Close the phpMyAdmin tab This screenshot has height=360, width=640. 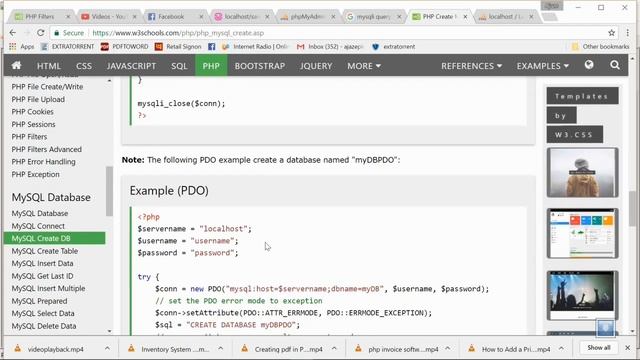[333, 17]
